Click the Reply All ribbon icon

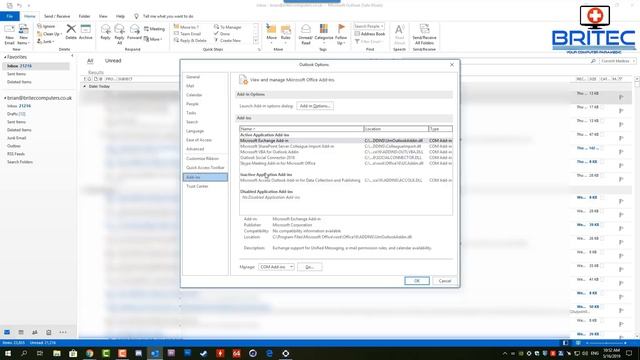tap(119, 34)
